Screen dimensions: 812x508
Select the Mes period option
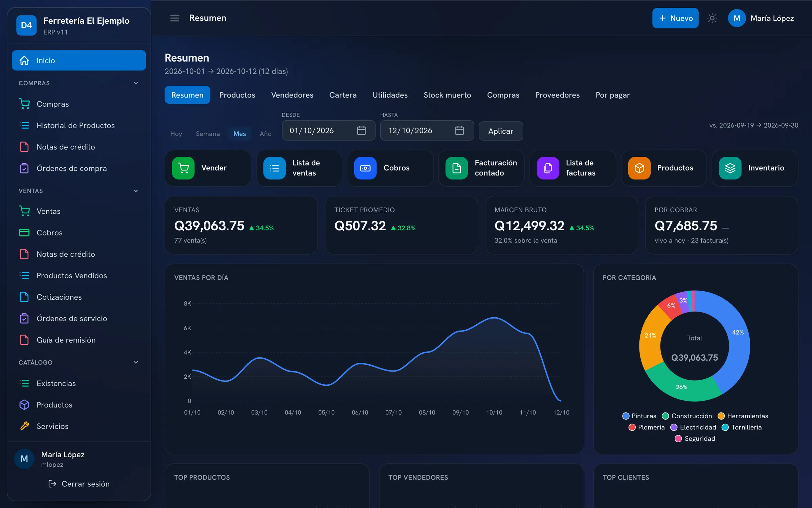point(240,134)
